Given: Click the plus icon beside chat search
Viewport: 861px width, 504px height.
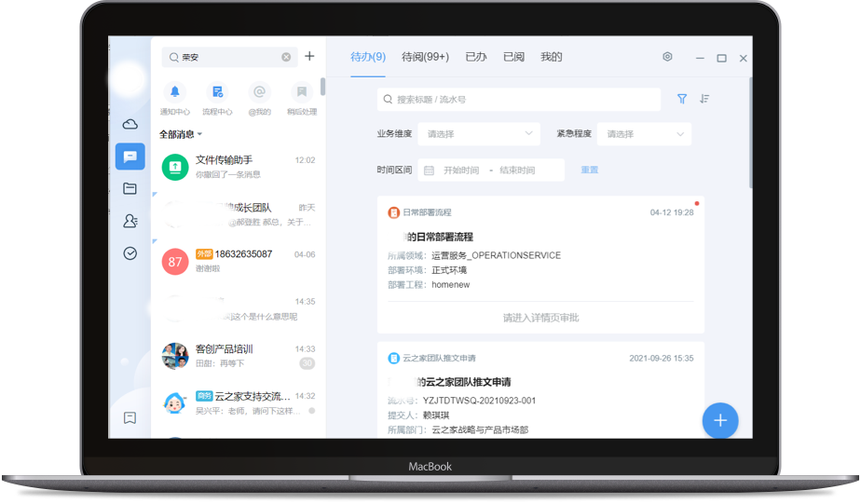Looking at the screenshot, I should [309, 56].
